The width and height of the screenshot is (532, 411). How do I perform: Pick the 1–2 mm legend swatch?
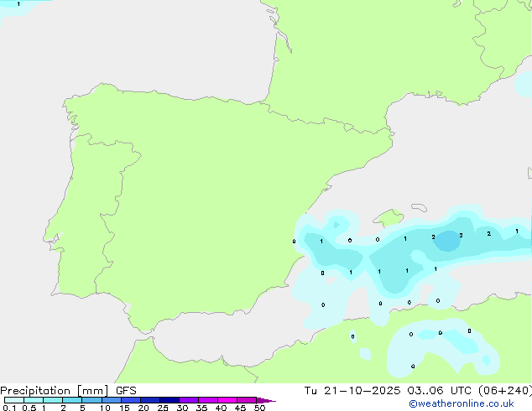coord(53,400)
